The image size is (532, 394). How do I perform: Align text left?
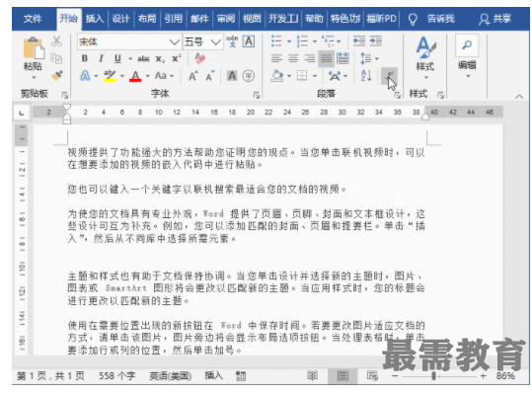pyautogui.click(x=276, y=58)
